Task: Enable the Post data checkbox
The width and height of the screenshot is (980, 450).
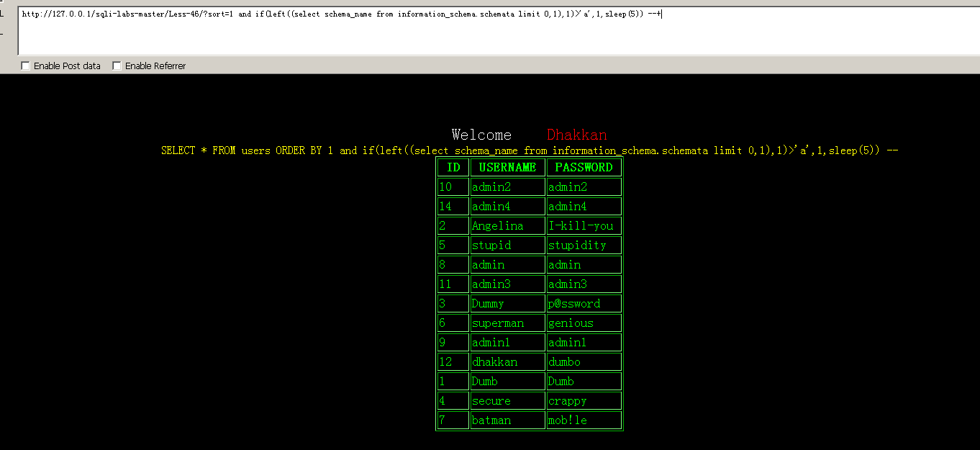Action: [x=26, y=66]
